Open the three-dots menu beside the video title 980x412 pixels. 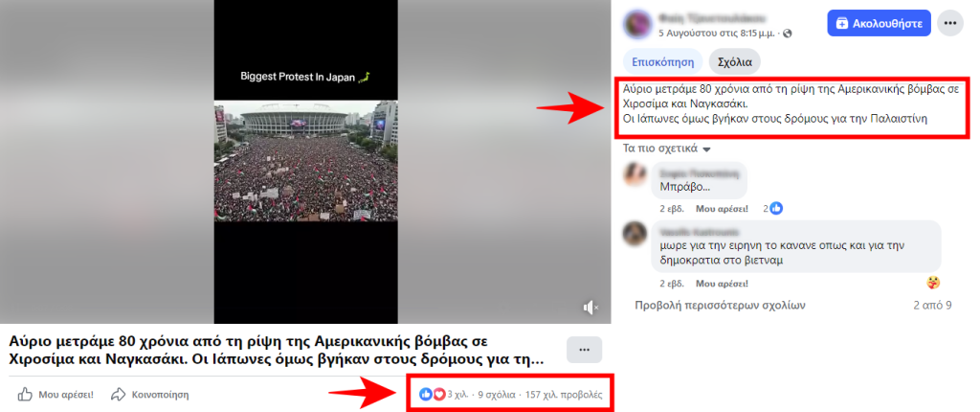(x=584, y=350)
